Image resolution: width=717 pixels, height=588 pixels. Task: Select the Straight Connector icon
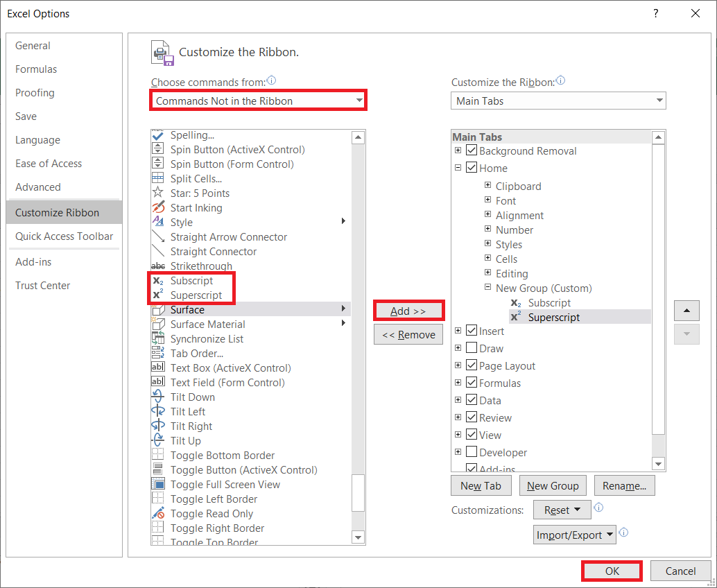click(x=158, y=252)
